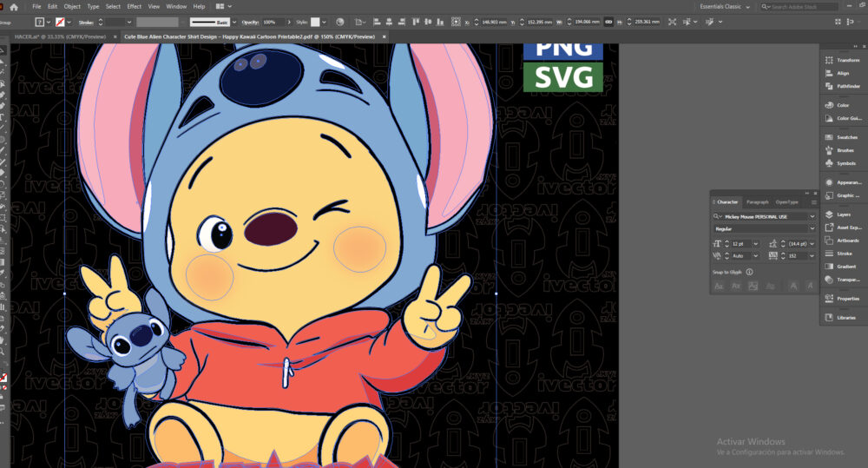
Task: Switch to the HACER.ai document tab
Action: coord(60,36)
